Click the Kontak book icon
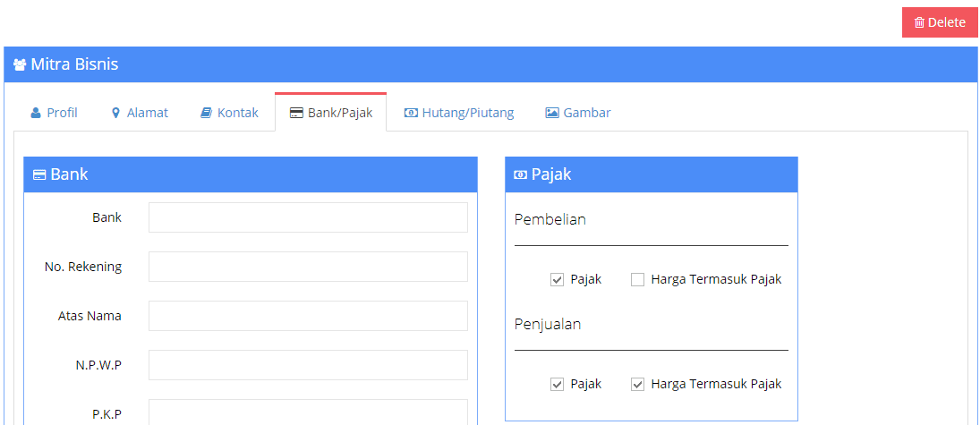The image size is (980, 425). [x=206, y=113]
